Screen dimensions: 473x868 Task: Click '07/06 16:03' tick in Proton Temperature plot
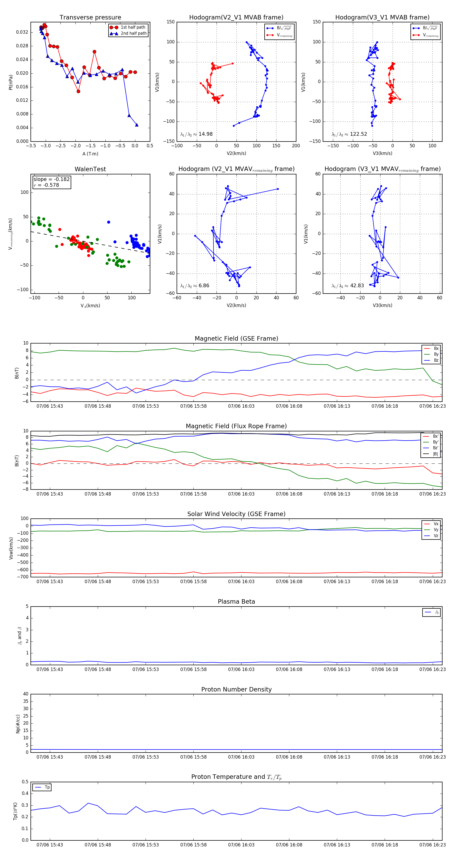pyautogui.click(x=241, y=845)
